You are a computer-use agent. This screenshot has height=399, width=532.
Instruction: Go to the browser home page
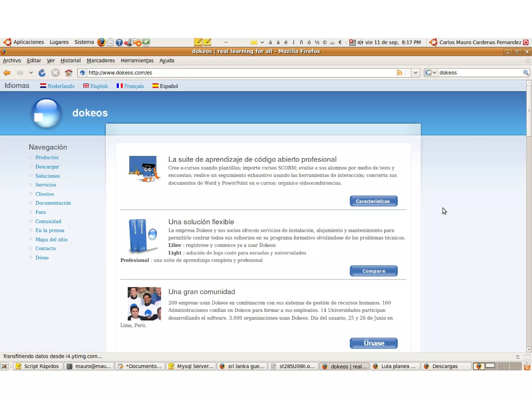point(69,73)
